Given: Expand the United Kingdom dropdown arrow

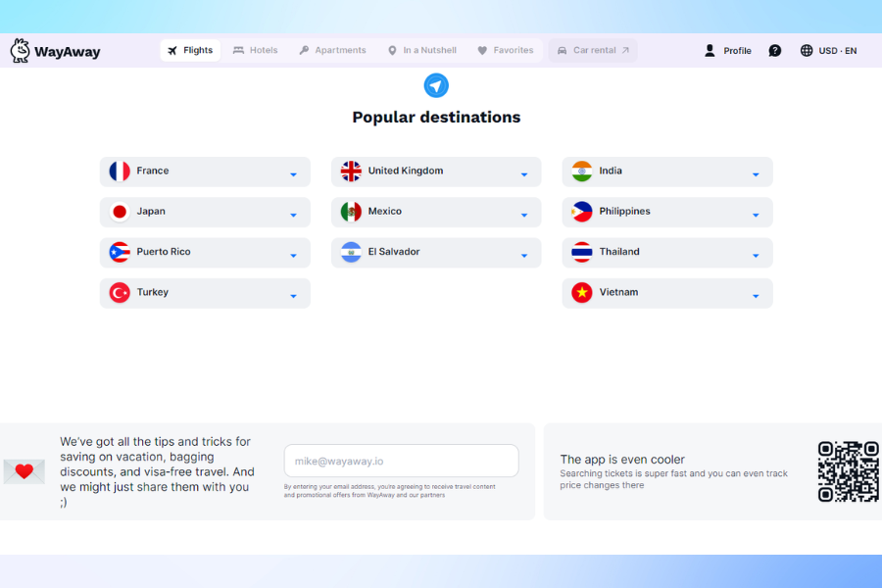Looking at the screenshot, I should point(524,174).
